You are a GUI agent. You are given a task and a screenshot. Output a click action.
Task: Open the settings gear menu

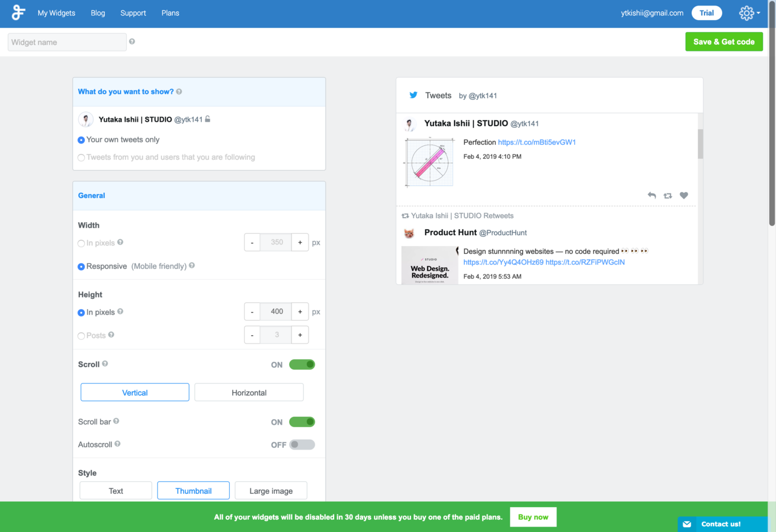coord(749,13)
